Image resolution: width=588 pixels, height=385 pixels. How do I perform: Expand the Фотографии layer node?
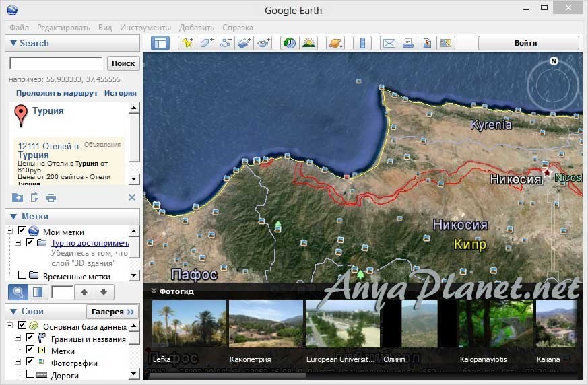pyautogui.click(x=18, y=361)
